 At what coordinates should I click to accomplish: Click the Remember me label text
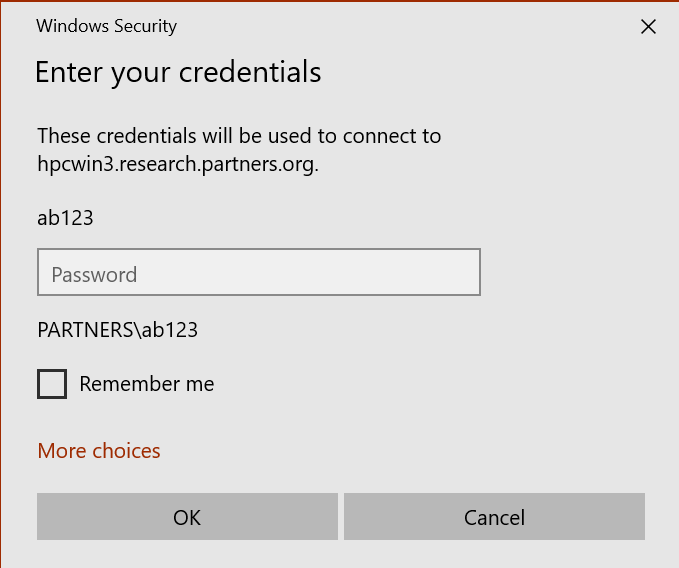point(147,384)
